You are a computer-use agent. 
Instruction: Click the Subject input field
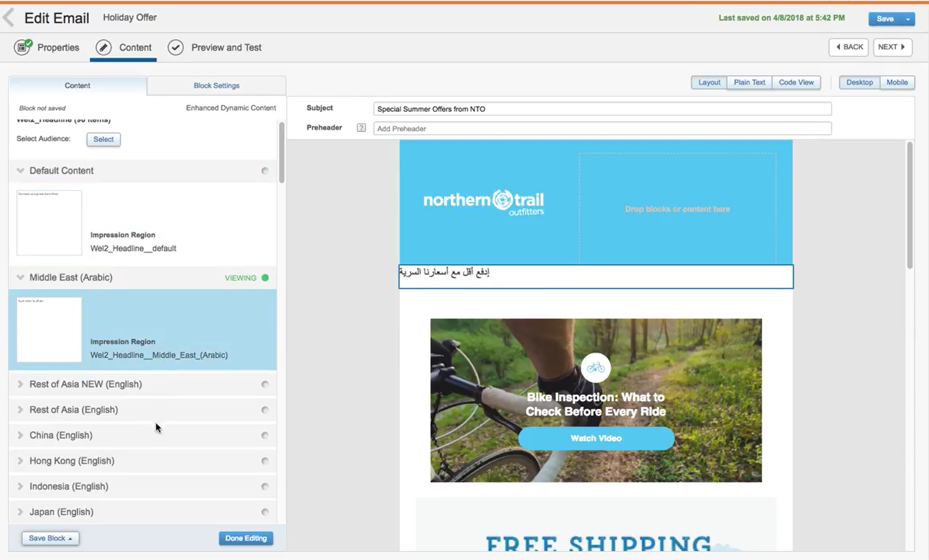[x=602, y=109]
